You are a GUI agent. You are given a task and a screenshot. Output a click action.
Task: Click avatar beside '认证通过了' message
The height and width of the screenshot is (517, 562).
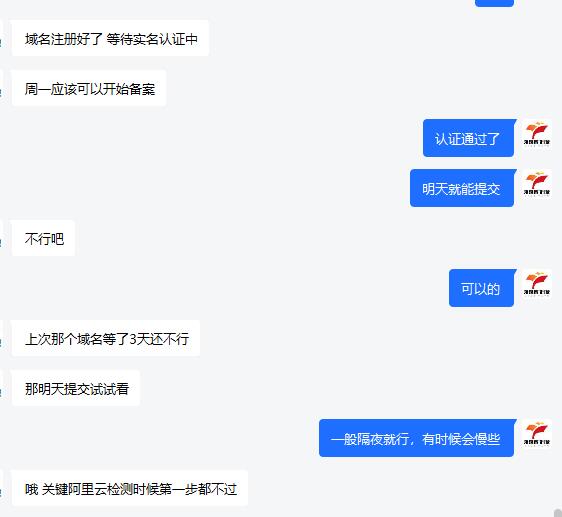(x=537, y=135)
